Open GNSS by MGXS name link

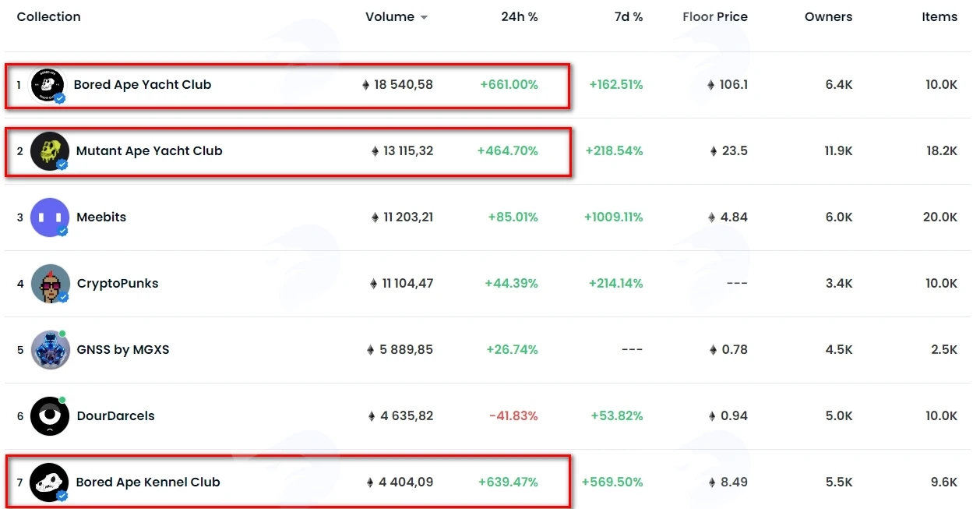click(123, 350)
